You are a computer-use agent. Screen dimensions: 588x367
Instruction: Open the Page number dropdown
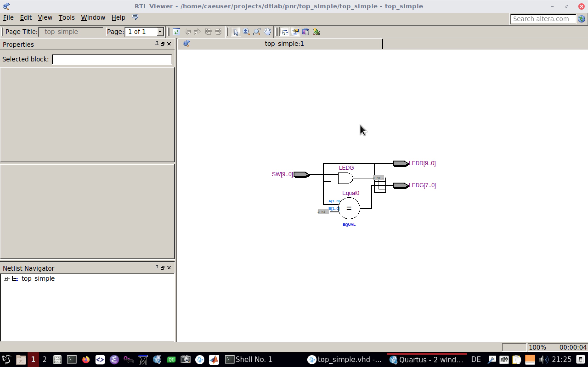tap(160, 32)
